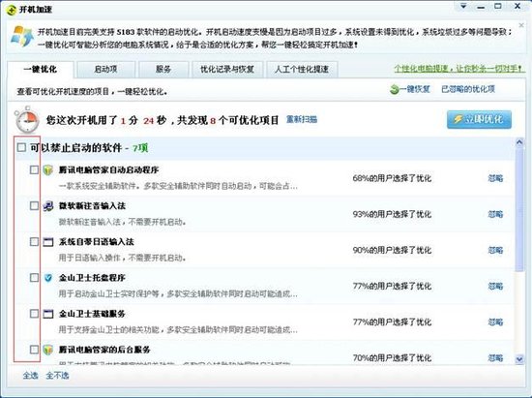The image size is (532, 398).
Task: Open the 启动项 tab
Action: 105,70
